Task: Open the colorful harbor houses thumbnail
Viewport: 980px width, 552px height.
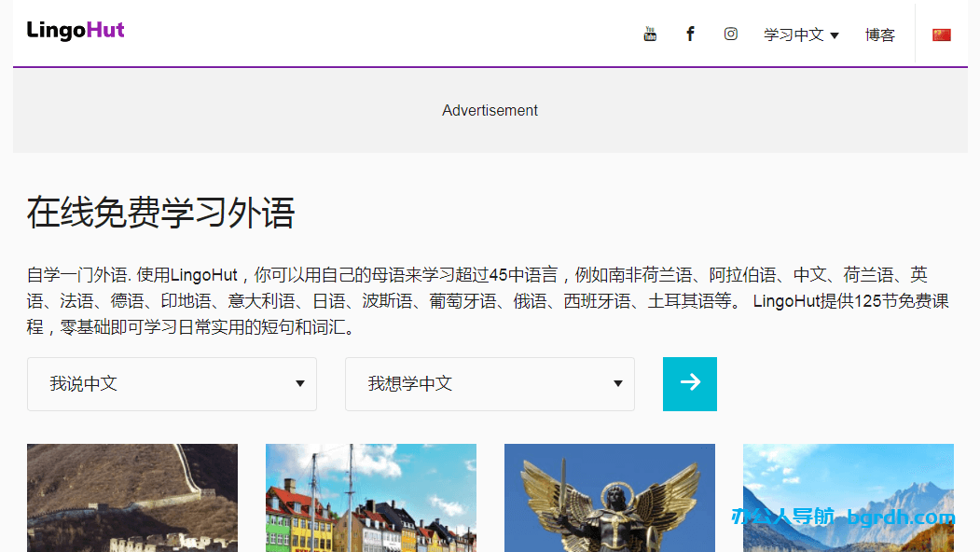Action: pos(371,497)
